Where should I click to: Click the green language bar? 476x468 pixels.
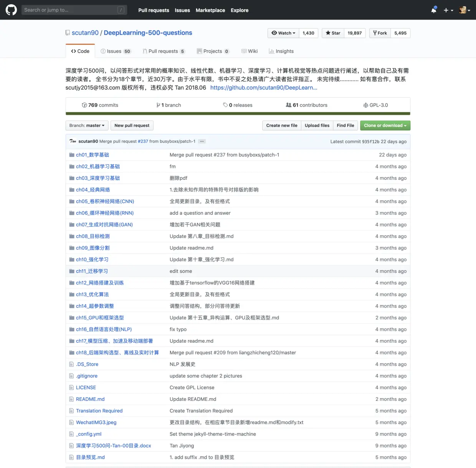(x=238, y=114)
